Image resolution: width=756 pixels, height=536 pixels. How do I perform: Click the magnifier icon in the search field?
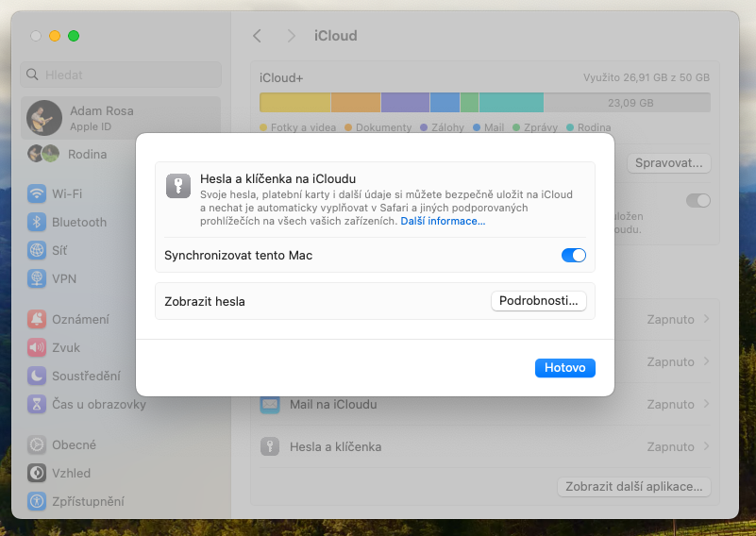(x=32, y=75)
